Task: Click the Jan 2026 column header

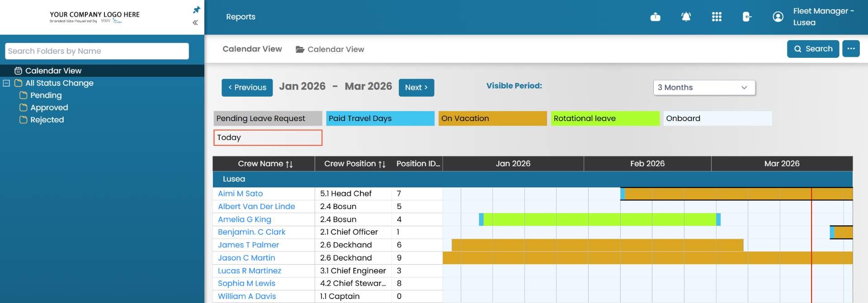Action: (x=513, y=164)
